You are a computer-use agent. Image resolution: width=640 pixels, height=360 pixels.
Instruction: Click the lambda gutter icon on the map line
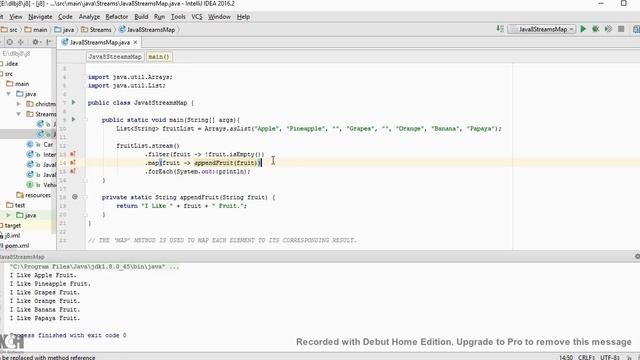[x=73, y=163]
